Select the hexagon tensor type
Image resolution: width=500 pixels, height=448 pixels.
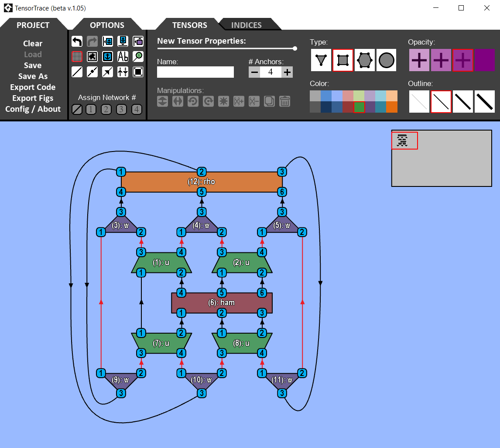coord(364,60)
